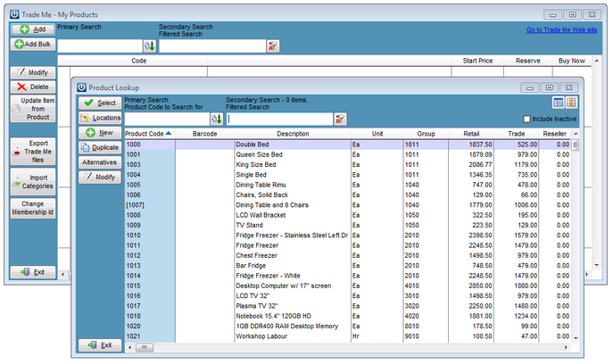Select the Chest Freezer row

point(348,255)
